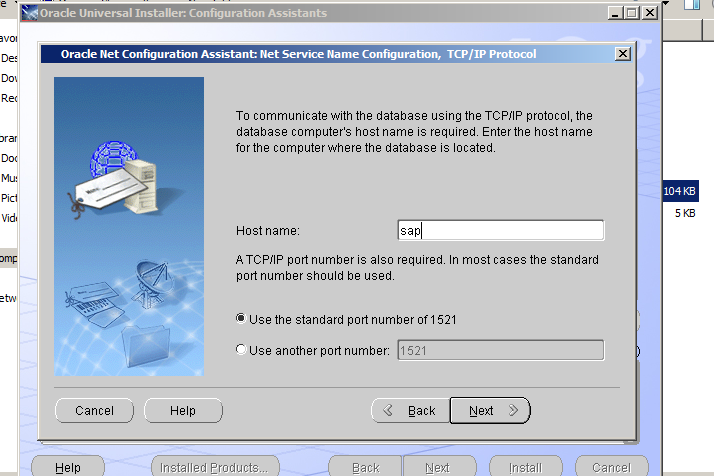Image resolution: width=714 pixels, height=476 pixels.
Task: Select the standard port number 1521 option
Action: (x=241, y=318)
